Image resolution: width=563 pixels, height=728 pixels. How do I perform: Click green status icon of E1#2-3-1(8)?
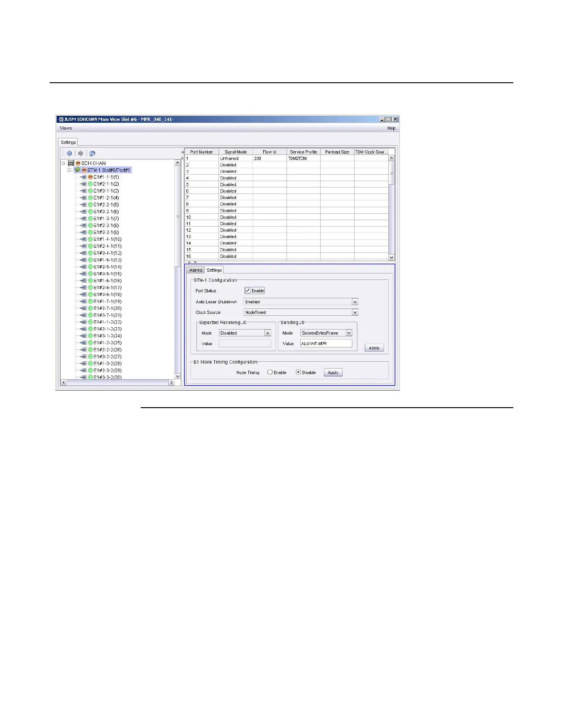click(x=91, y=225)
